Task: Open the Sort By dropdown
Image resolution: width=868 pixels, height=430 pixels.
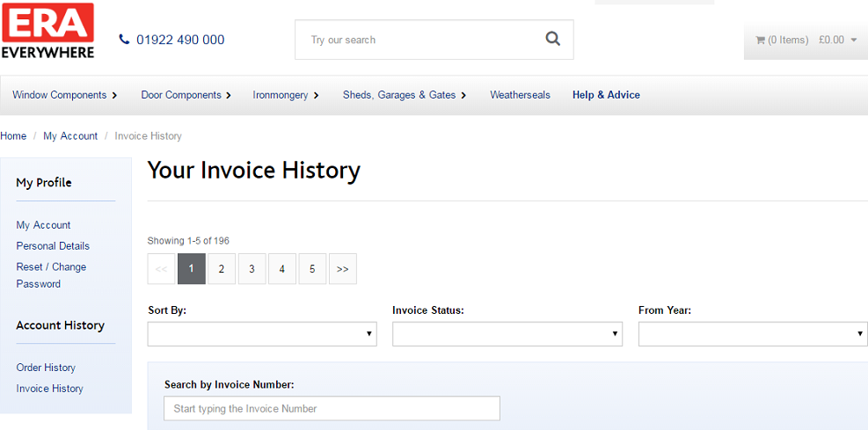Action: tap(262, 334)
